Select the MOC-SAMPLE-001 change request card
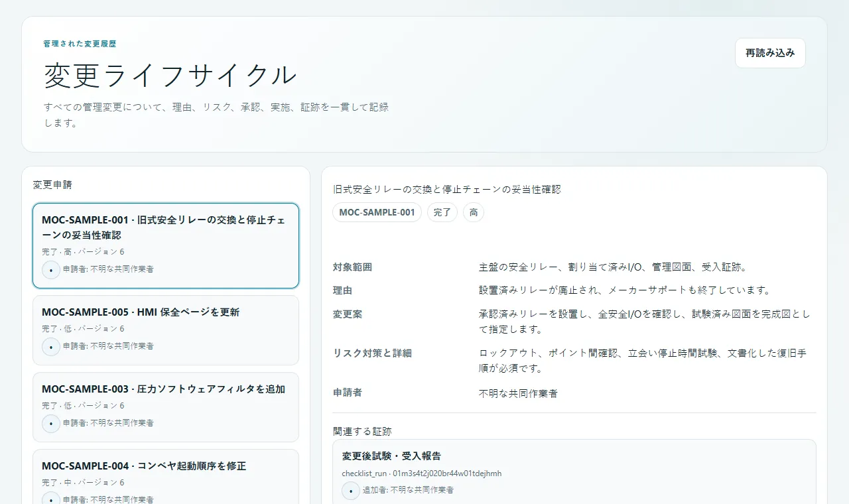Image resolution: width=849 pixels, height=504 pixels. 166,246
